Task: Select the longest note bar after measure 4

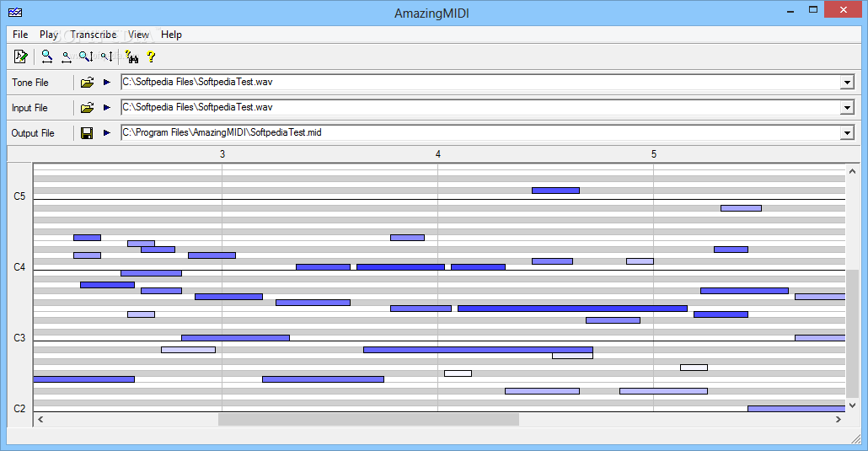Action: click(572, 309)
